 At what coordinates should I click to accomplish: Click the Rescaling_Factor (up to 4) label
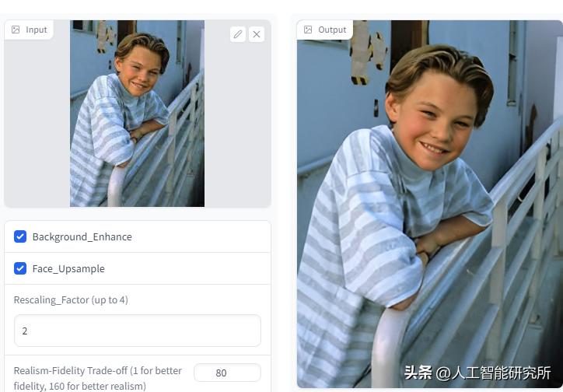[71, 299]
